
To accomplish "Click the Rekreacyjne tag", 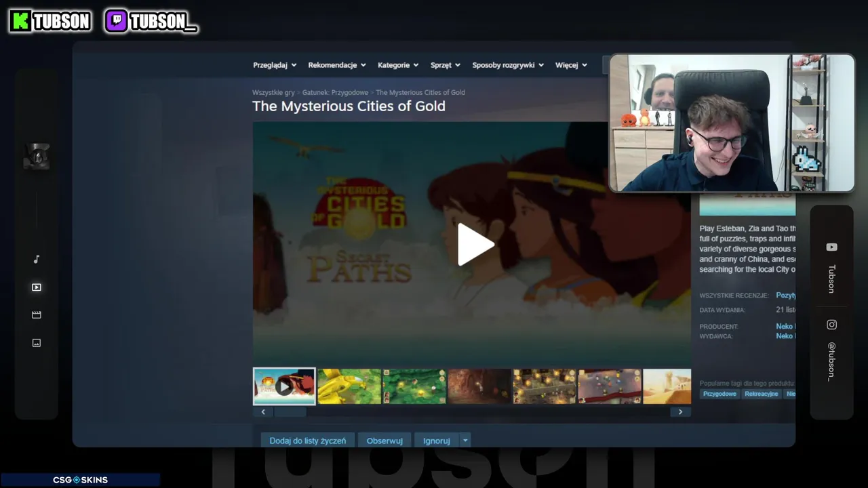I will coord(762,394).
